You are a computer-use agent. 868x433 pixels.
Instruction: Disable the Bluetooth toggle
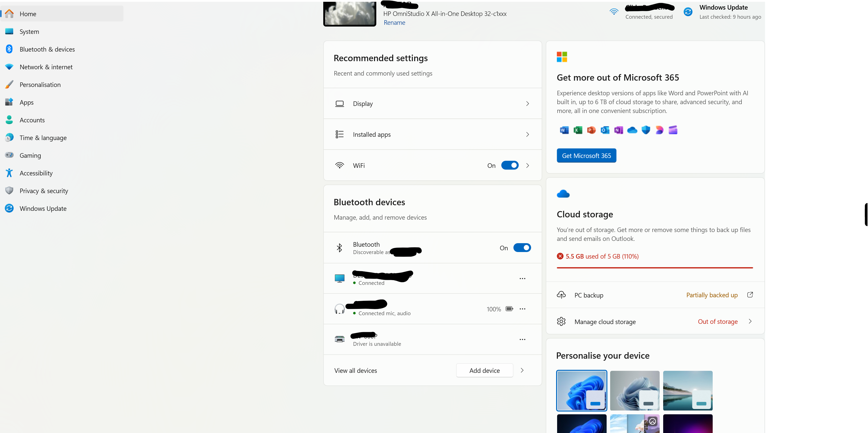522,247
